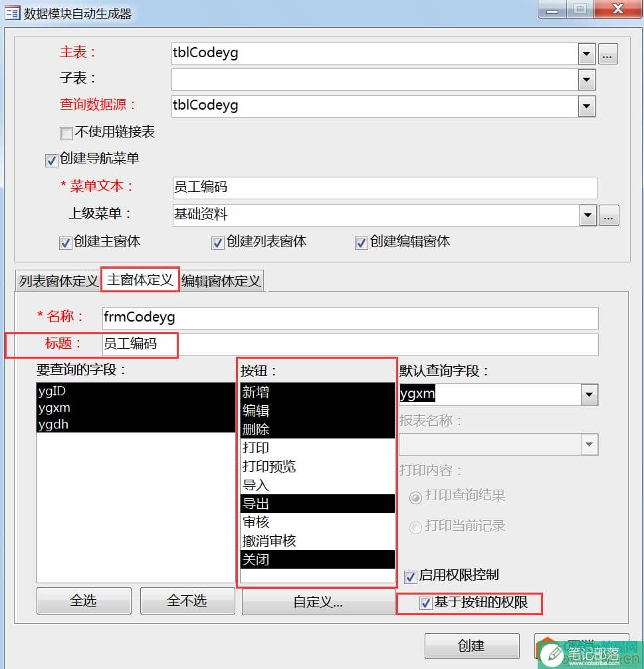Open browse button next to 上级菜单
Screen dimensions: 644x669
tap(609, 215)
